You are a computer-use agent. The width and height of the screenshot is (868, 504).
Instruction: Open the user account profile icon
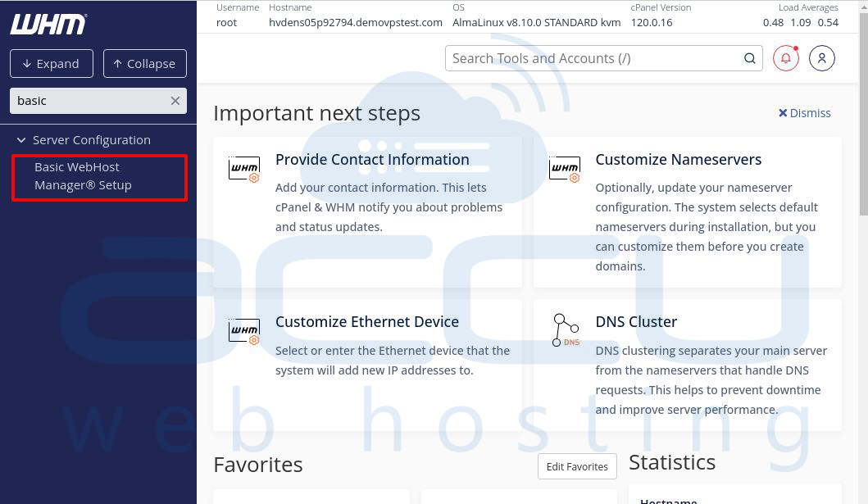pos(821,58)
